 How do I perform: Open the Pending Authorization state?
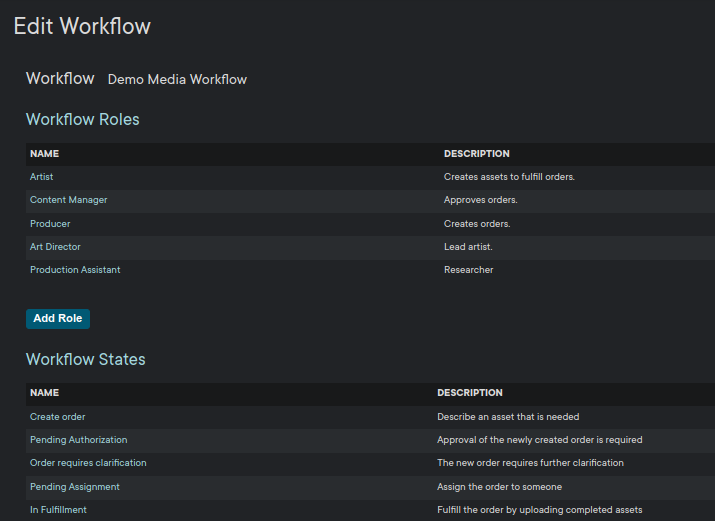78,440
